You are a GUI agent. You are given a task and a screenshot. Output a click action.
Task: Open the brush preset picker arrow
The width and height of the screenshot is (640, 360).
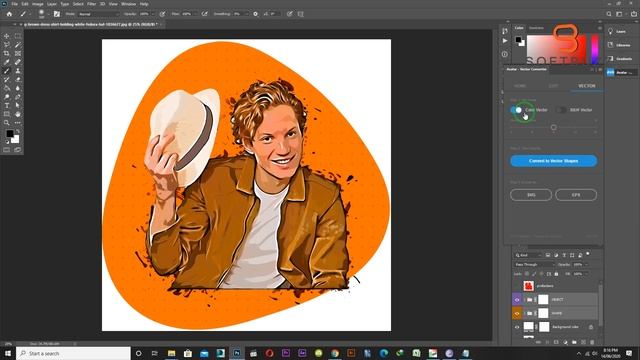point(48,14)
